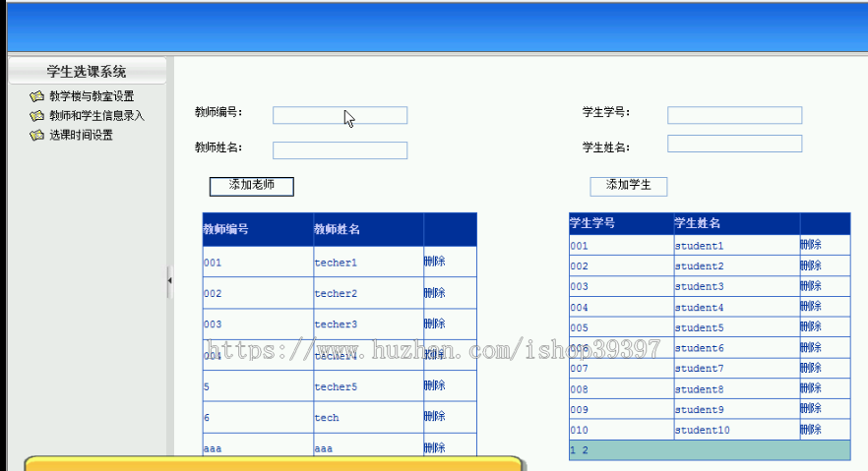Click the 添加学生 button
This screenshot has width=868, height=471.
[x=628, y=186]
